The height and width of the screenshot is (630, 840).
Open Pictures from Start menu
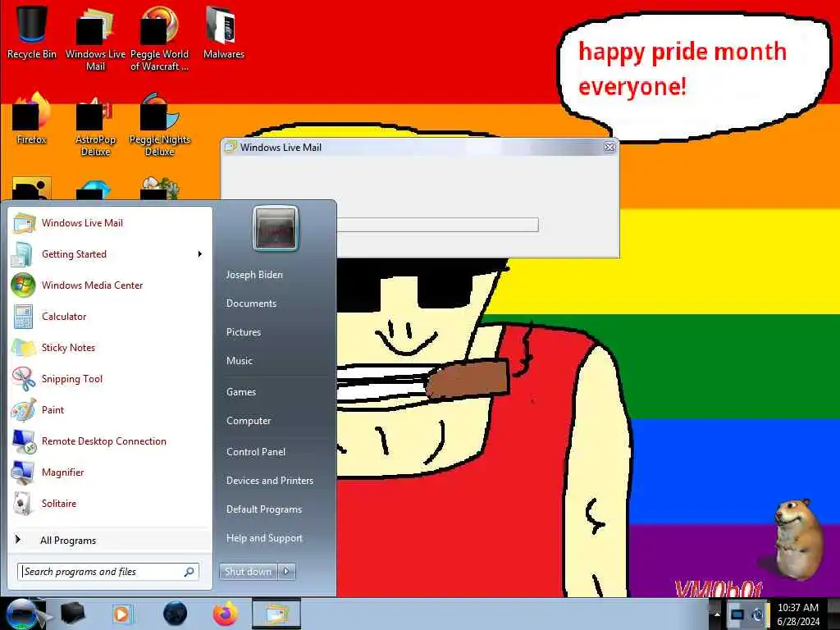(243, 332)
